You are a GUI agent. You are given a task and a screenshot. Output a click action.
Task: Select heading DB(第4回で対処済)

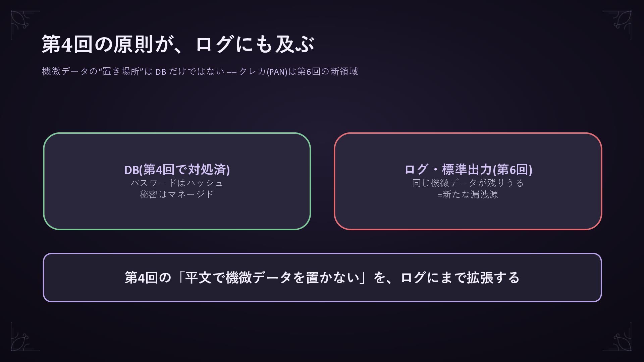(177, 170)
